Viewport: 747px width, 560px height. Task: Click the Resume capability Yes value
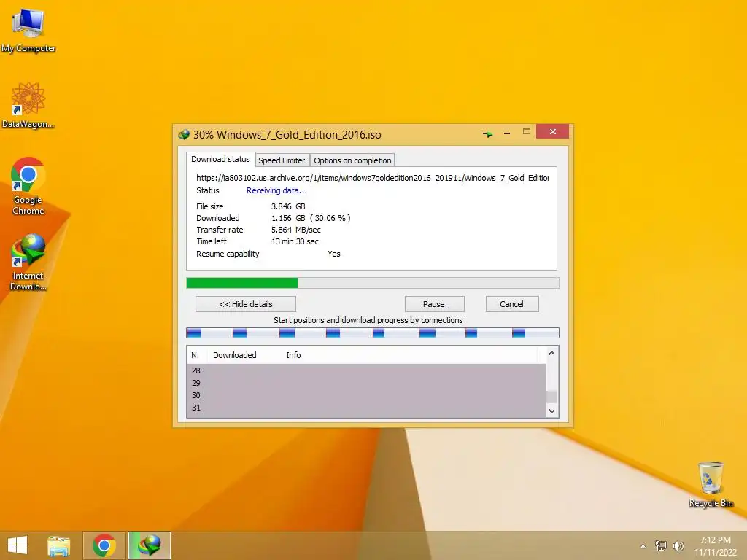[x=334, y=254]
